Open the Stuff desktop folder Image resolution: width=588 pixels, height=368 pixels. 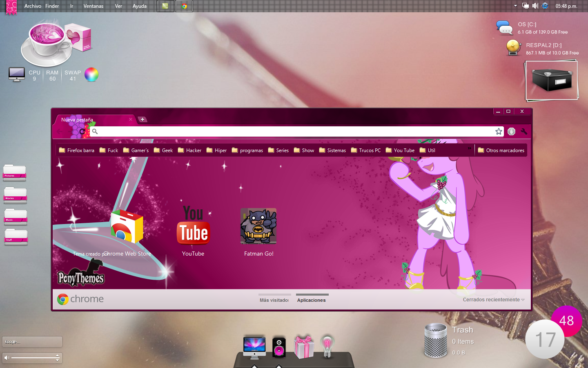coord(16,237)
